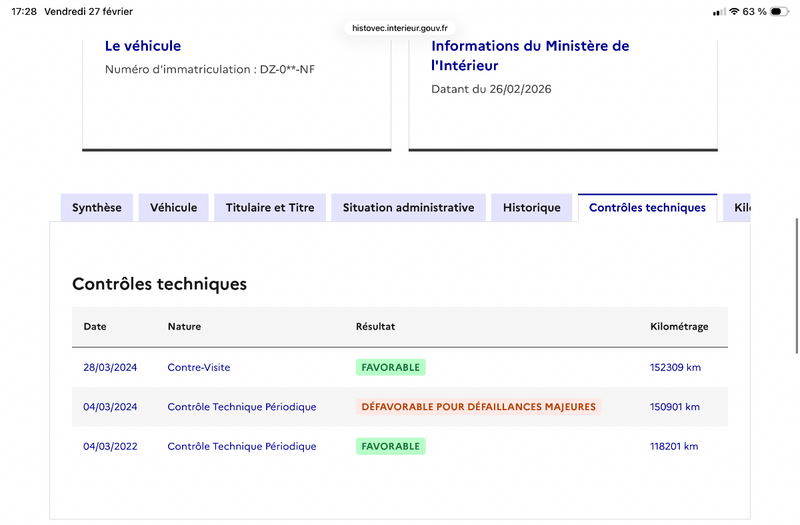Click the 28/03/2024 date entry
The height and width of the screenshot is (525, 800).
110,367
